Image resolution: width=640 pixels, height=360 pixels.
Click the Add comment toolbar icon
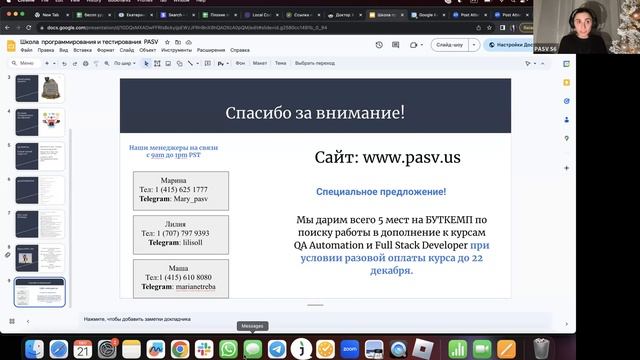pyautogui.click(x=208, y=63)
